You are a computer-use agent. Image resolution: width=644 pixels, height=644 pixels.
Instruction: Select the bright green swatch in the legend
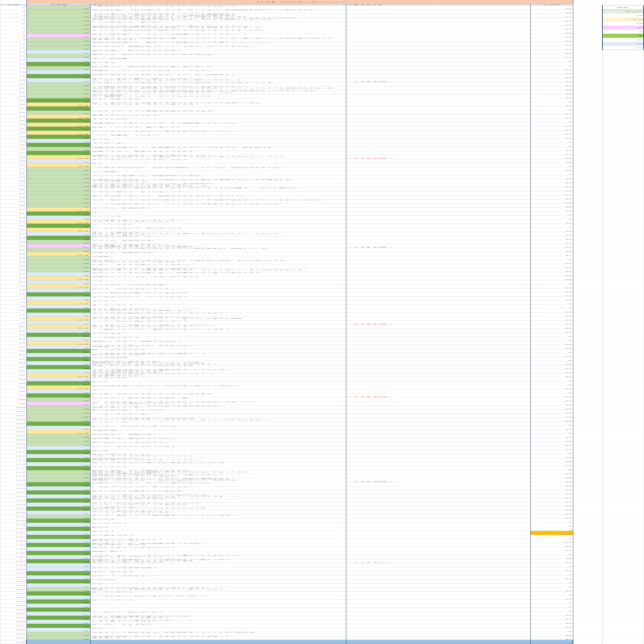[x=623, y=36]
